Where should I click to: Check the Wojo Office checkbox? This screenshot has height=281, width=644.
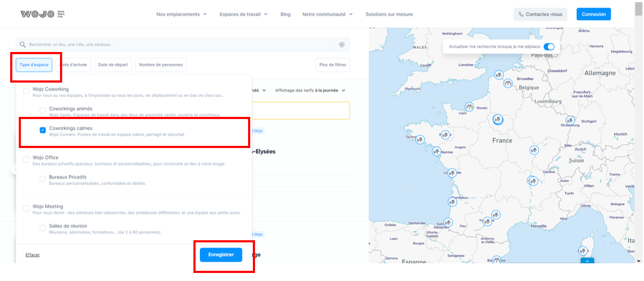pos(26,160)
